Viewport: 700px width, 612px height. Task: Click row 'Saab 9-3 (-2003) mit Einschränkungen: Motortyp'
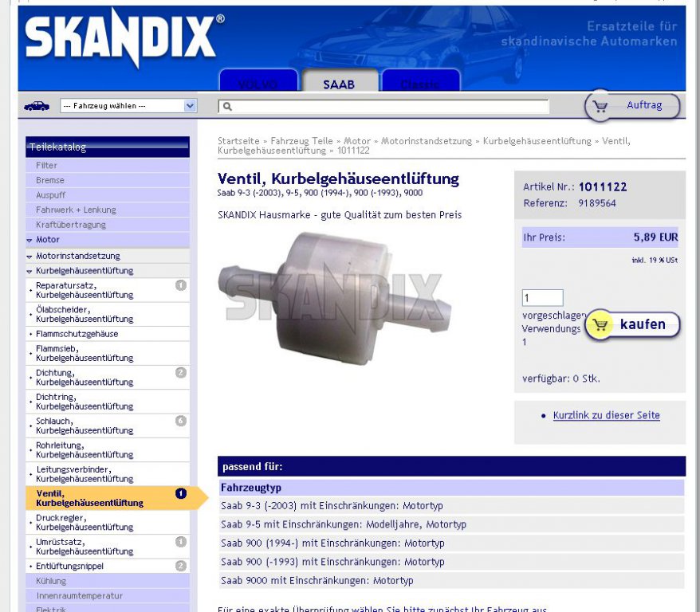pyautogui.click(x=451, y=506)
